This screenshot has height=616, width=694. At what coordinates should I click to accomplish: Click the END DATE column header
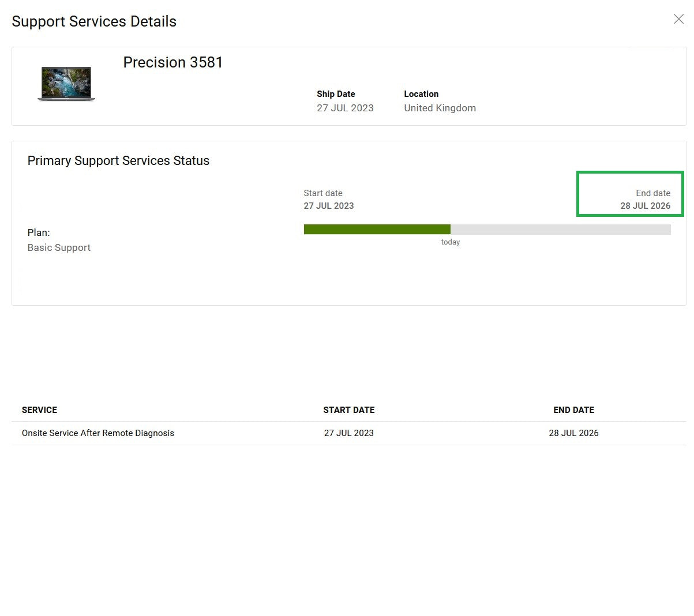pyautogui.click(x=573, y=410)
